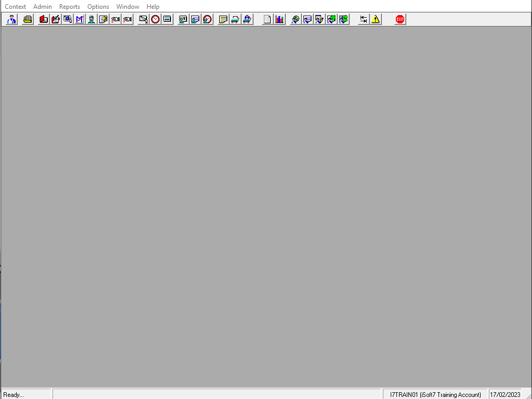The height and width of the screenshot is (399, 532).
Task: Click the blank document page icon
Action: coord(268,19)
